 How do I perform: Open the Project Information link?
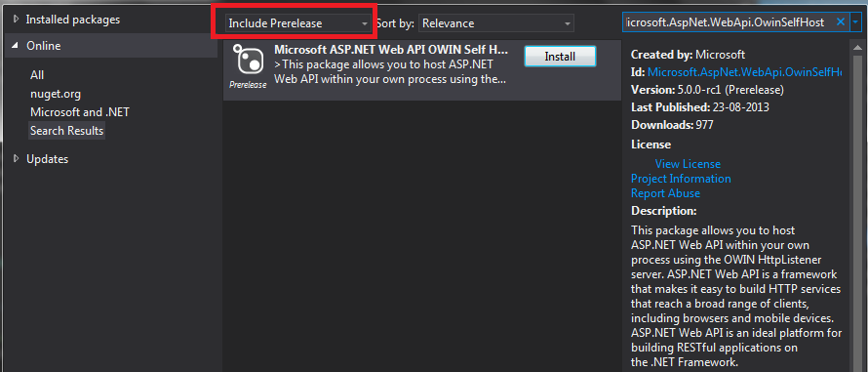[681, 179]
